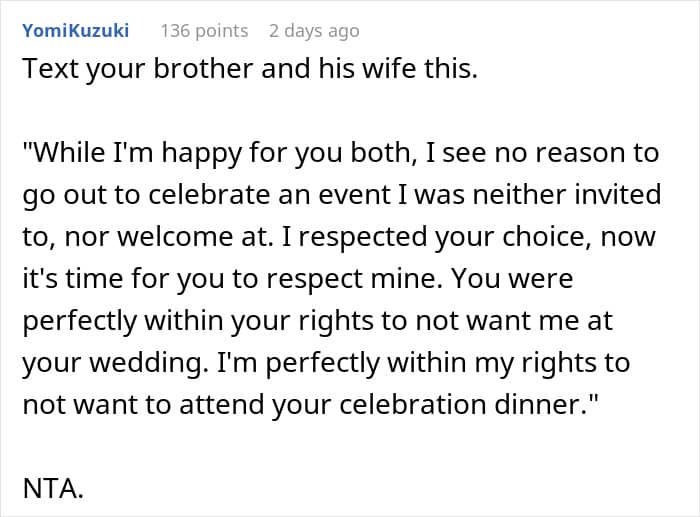Click the line 'Text your brother and his wife this.'
The width and height of the screenshot is (700, 517).
coord(250,69)
